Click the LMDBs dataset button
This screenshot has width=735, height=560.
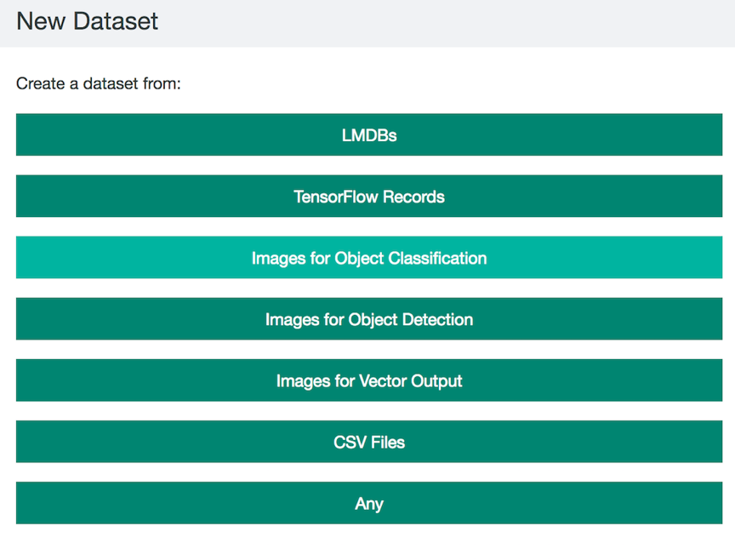(x=369, y=134)
